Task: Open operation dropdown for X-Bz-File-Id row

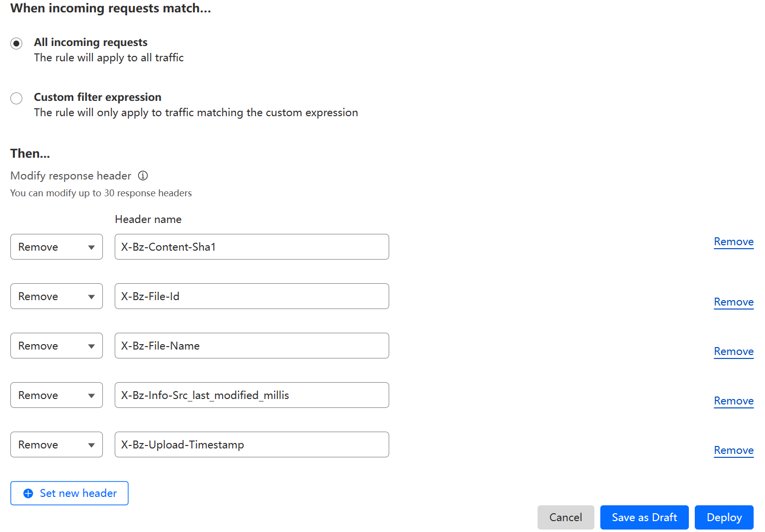Action: click(x=56, y=296)
